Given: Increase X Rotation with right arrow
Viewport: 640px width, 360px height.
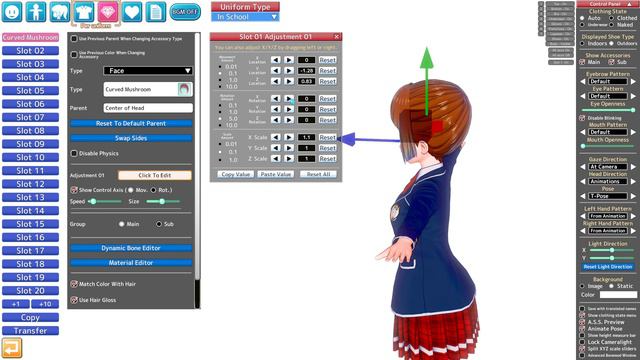Looking at the screenshot, I should pos(289,98).
